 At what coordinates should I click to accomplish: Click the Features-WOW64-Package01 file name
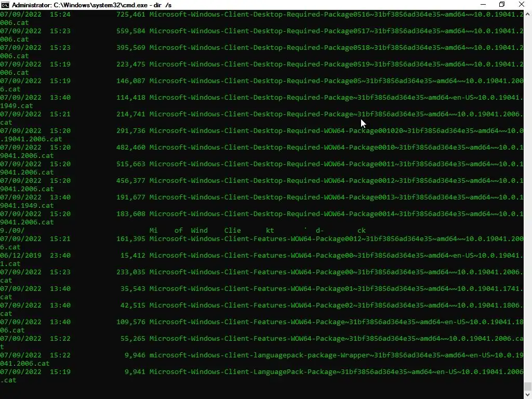[x=336, y=289]
